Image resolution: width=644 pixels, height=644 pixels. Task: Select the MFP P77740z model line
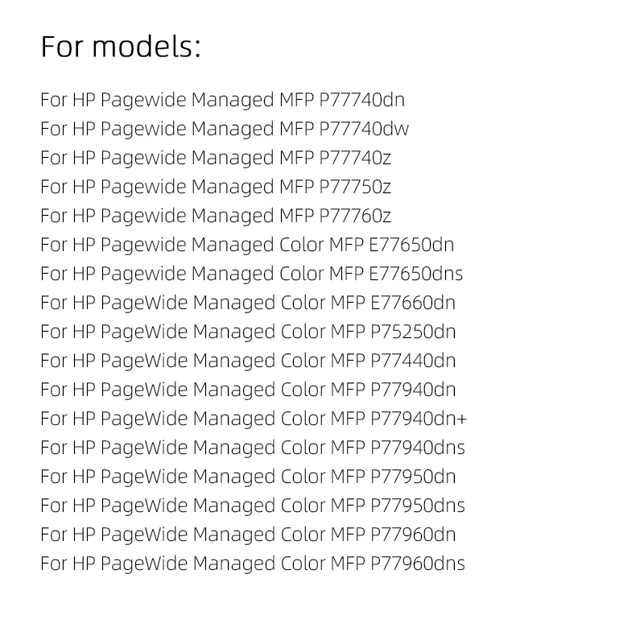(x=216, y=159)
